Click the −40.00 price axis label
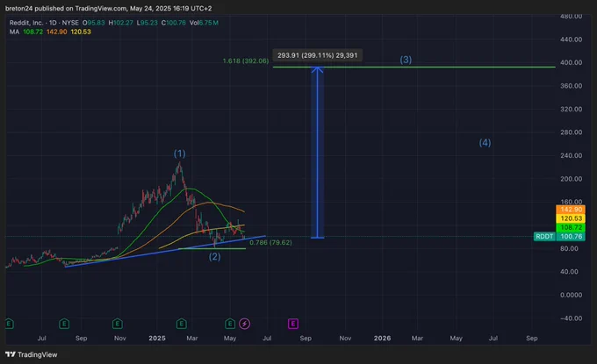597x364 pixels. pos(572,318)
